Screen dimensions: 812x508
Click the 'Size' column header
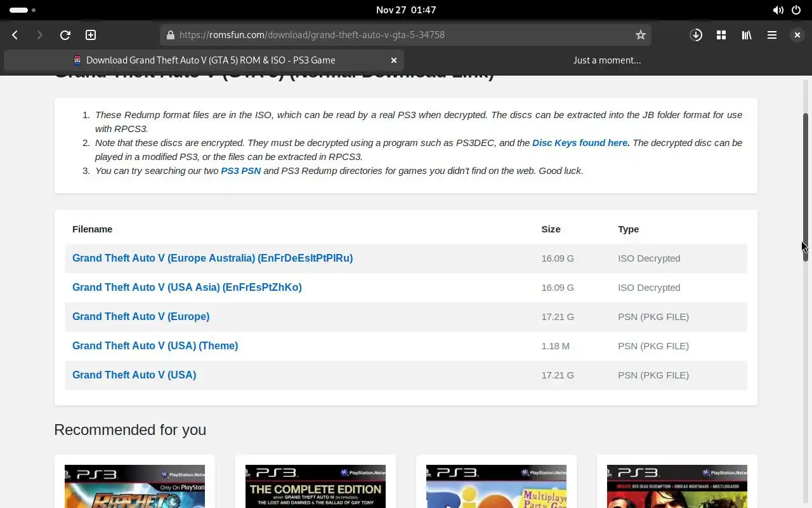click(x=551, y=229)
